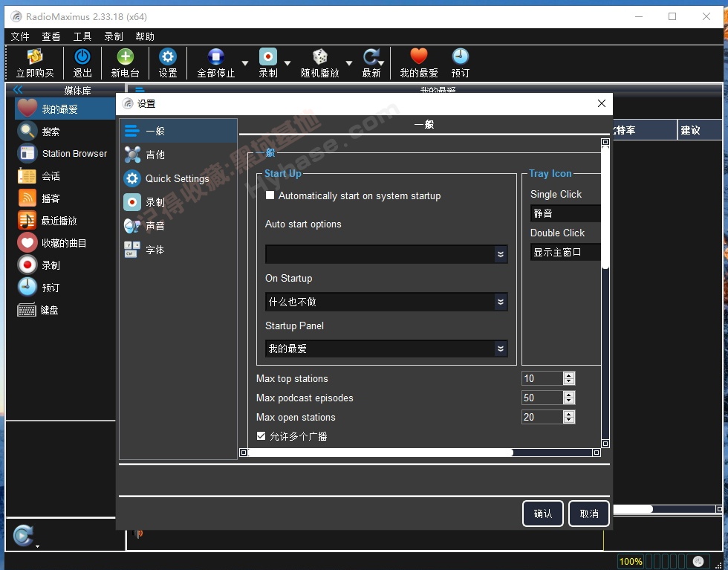This screenshot has width=728, height=570.
Task: Select 字体 settings category
Action: (179, 250)
